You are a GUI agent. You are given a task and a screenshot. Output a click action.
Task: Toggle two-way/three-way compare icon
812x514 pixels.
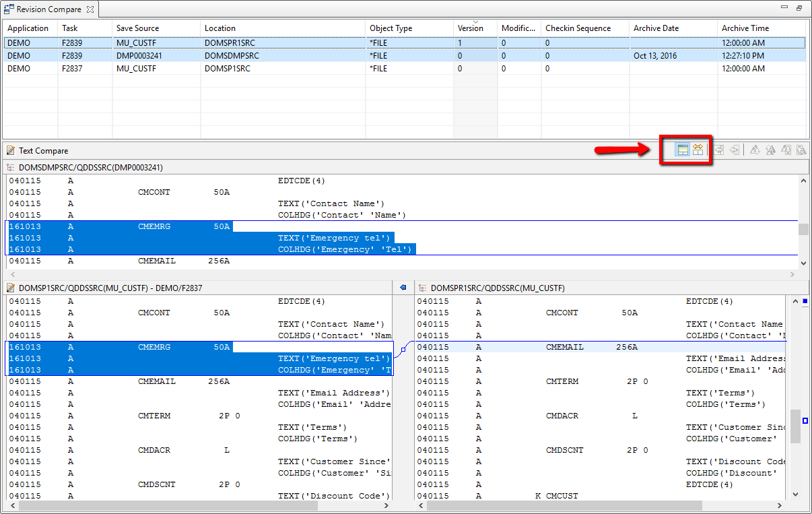[698, 150]
